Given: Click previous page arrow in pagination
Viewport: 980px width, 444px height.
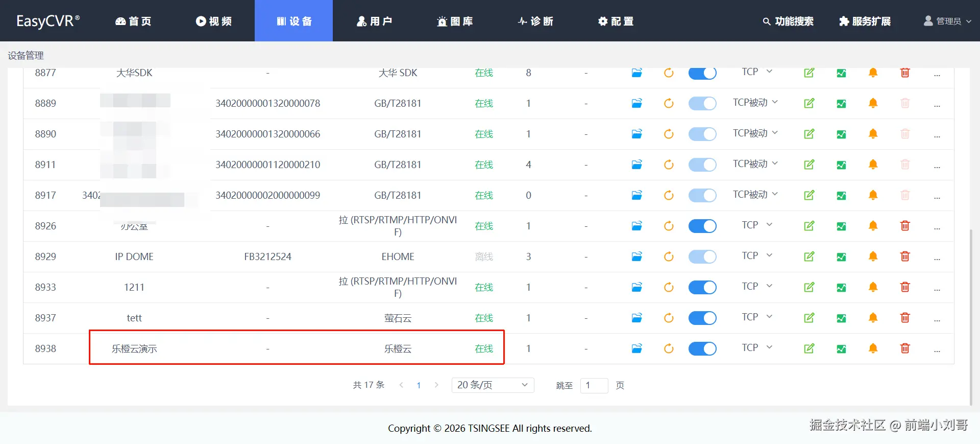Looking at the screenshot, I should click(x=401, y=385).
